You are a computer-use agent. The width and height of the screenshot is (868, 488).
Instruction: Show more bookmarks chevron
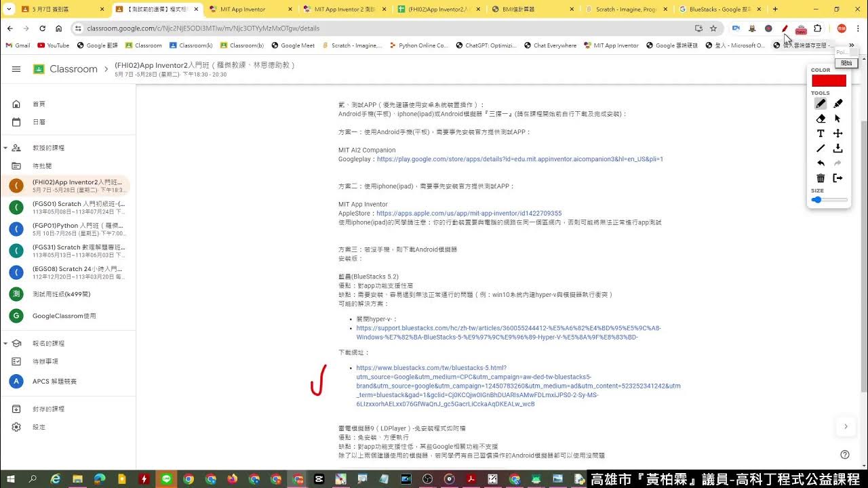(x=852, y=45)
